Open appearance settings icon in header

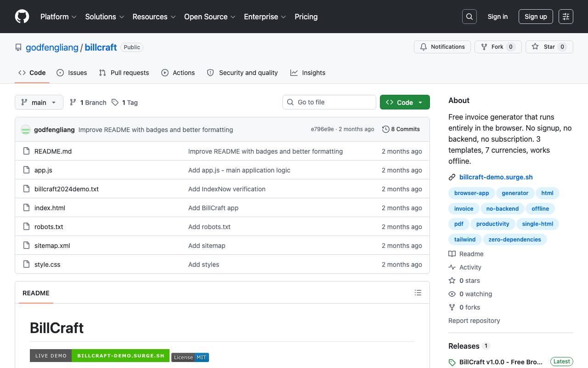(x=566, y=17)
